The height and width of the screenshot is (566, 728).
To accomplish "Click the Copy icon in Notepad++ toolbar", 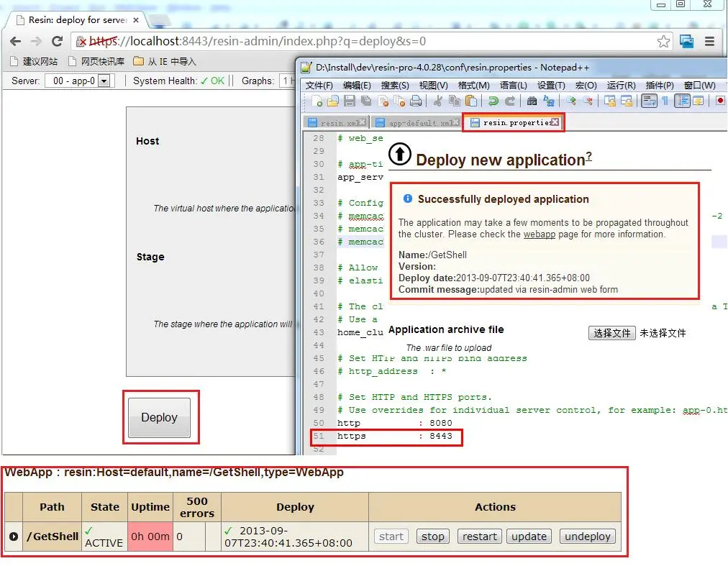I will tap(455, 101).
